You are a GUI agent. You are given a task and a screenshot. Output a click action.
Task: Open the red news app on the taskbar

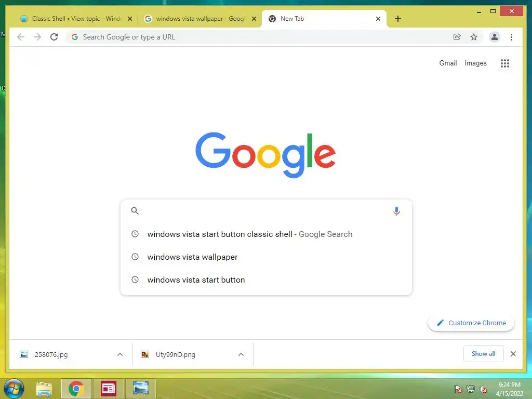109,389
